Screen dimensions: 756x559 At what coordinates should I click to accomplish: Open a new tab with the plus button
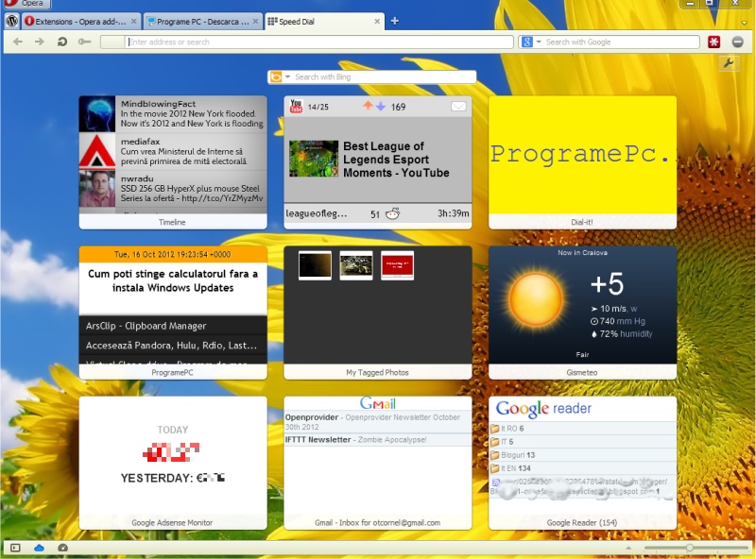click(x=394, y=21)
